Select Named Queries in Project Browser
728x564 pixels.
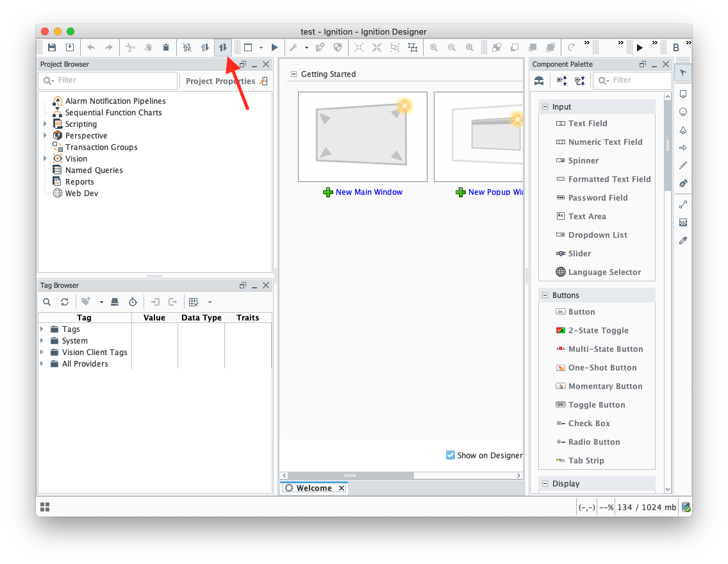(94, 170)
